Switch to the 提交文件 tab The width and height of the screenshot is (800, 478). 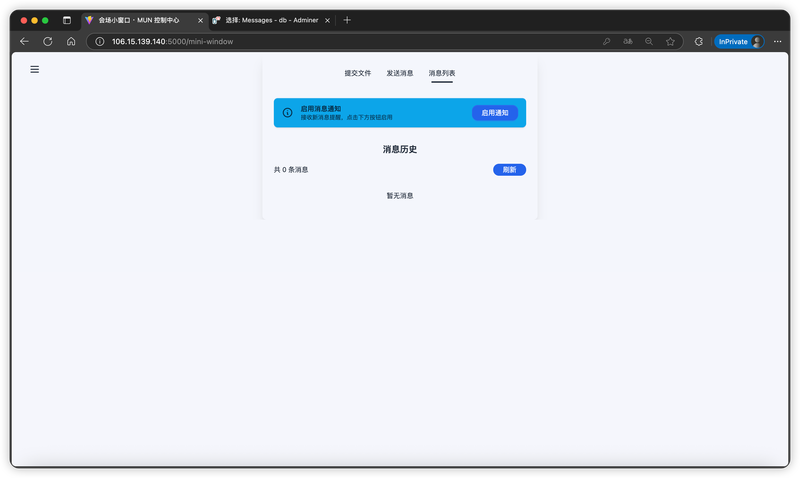click(x=358, y=73)
